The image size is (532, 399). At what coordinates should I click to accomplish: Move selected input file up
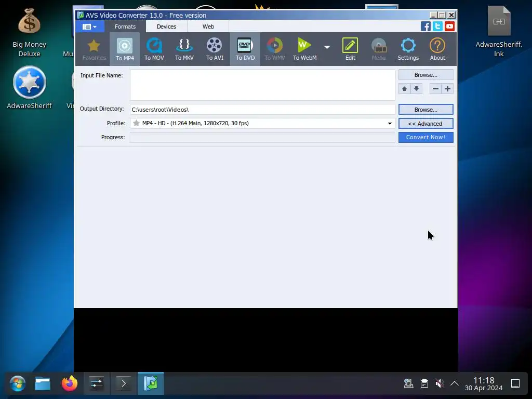click(x=404, y=89)
